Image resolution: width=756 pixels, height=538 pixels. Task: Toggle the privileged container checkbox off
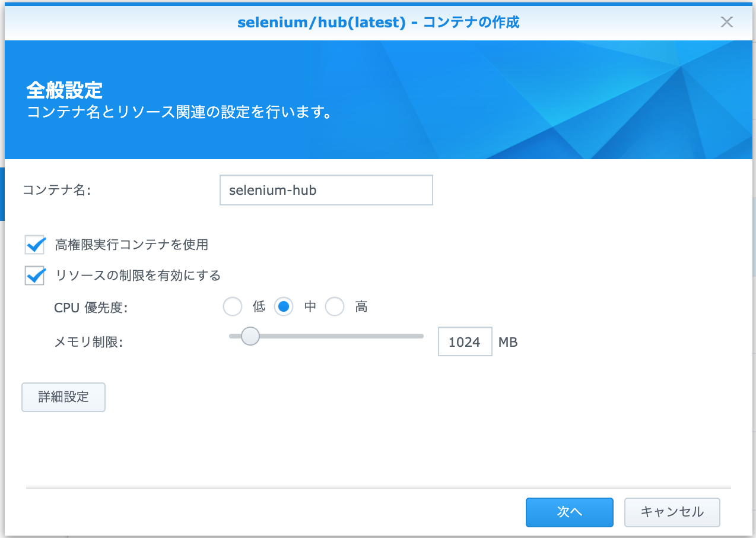[34, 245]
